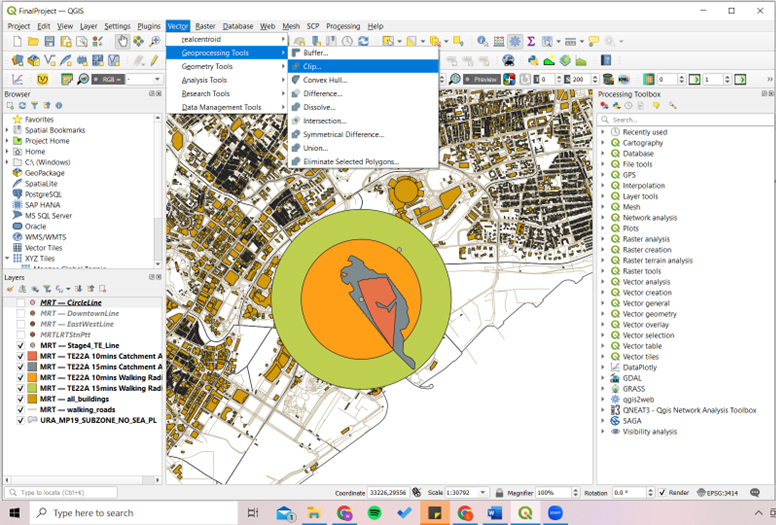The width and height of the screenshot is (776, 525).
Task: Expand Vector overlay in Processing Toolbox
Action: (x=603, y=325)
